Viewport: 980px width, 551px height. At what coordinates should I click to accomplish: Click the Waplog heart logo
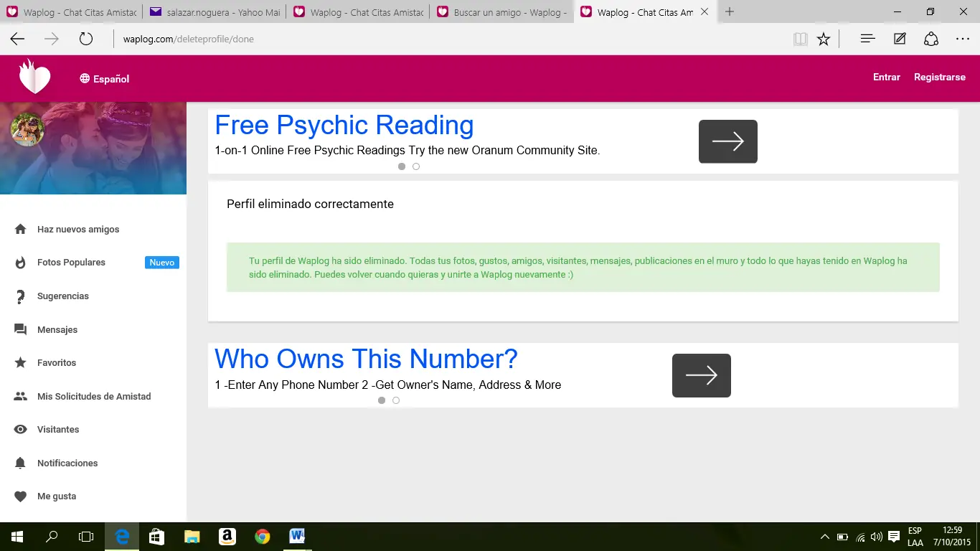(x=34, y=77)
